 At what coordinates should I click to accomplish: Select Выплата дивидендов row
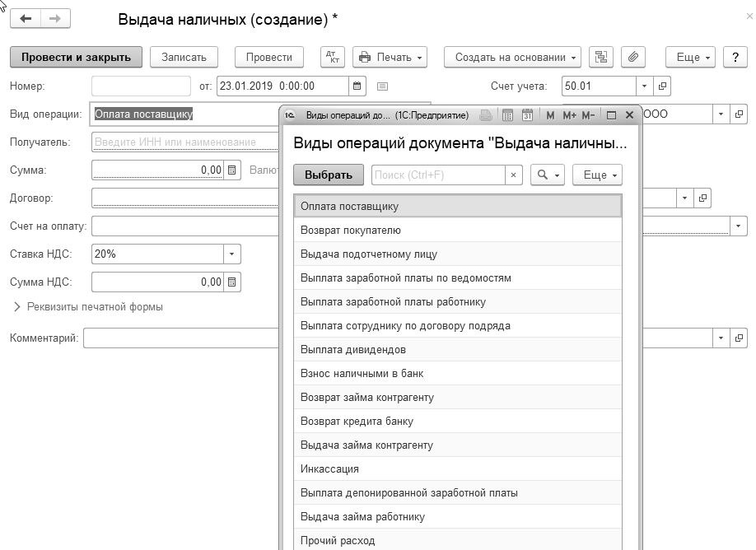coord(458,349)
